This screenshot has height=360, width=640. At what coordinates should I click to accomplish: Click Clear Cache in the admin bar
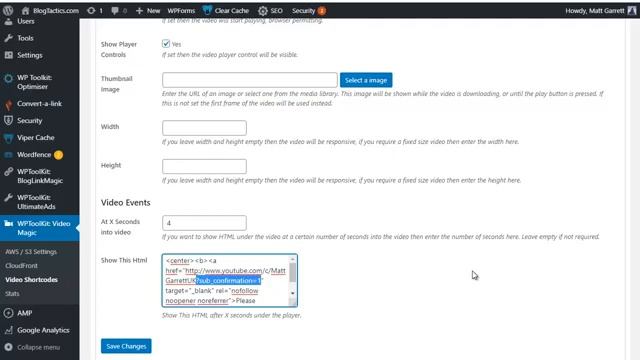[x=226, y=11]
